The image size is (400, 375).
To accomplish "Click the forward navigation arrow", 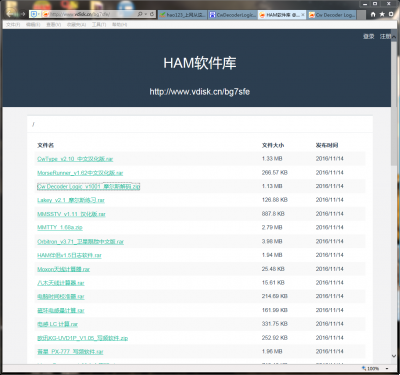I will click(22, 14).
